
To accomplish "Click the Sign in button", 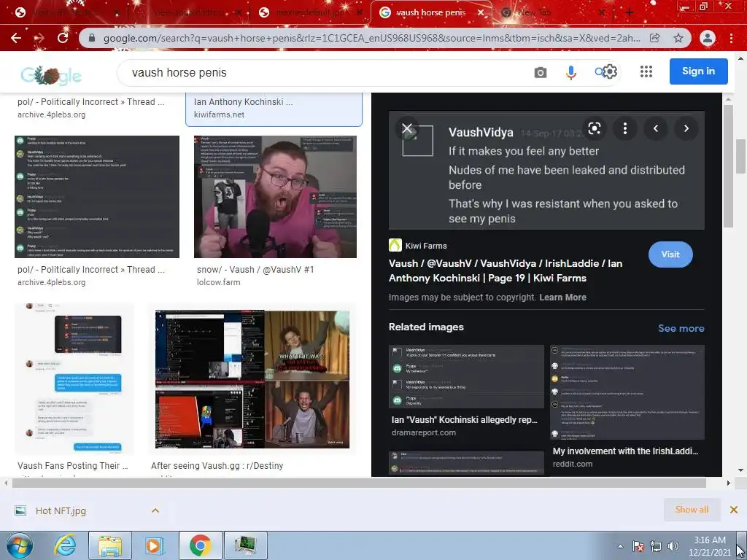I will [x=698, y=71].
